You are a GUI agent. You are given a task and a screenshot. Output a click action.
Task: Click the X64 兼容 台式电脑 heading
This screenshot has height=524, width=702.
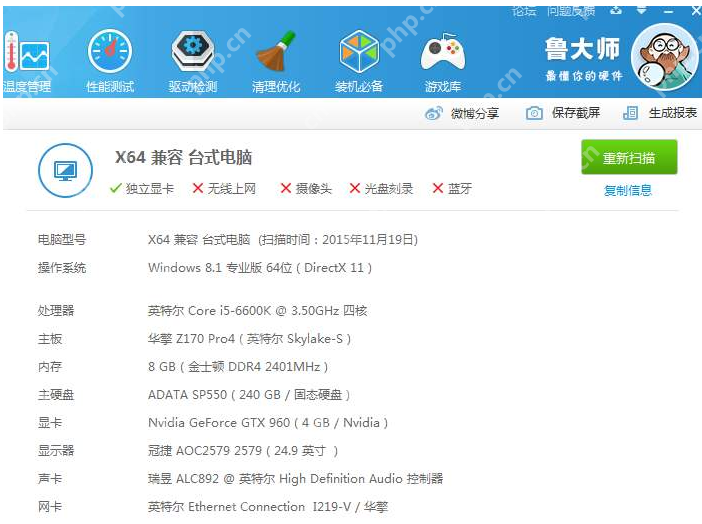184,158
